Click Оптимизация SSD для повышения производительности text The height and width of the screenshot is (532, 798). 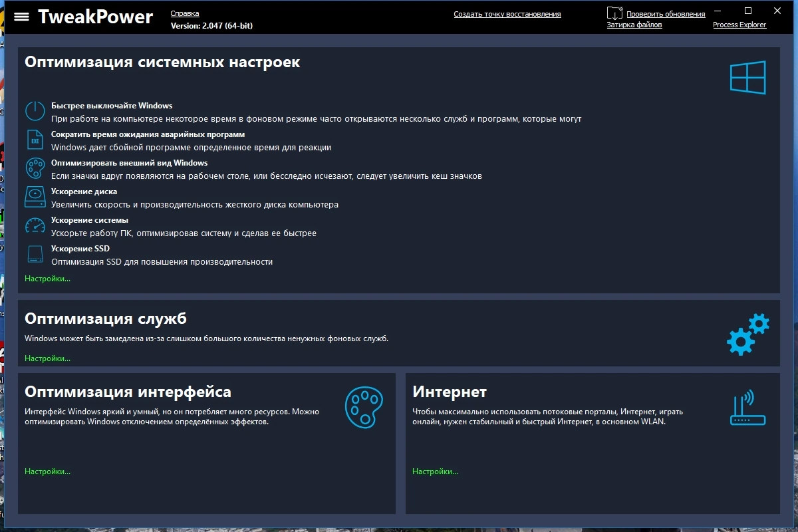162,262
